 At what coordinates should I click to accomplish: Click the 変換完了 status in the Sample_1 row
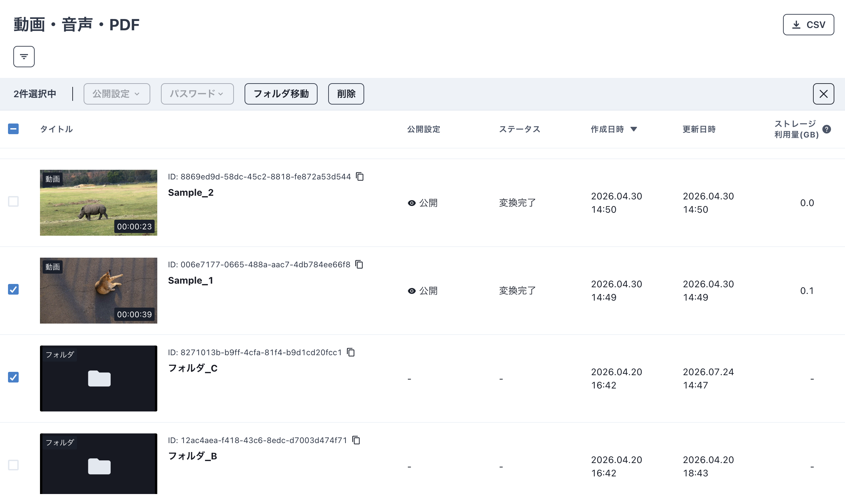click(x=517, y=291)
